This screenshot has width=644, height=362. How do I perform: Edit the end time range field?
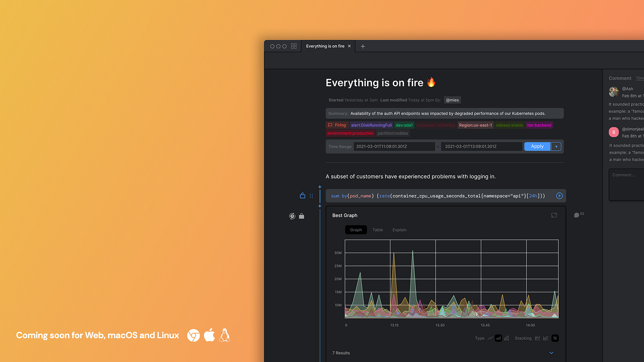coord(482,147)
